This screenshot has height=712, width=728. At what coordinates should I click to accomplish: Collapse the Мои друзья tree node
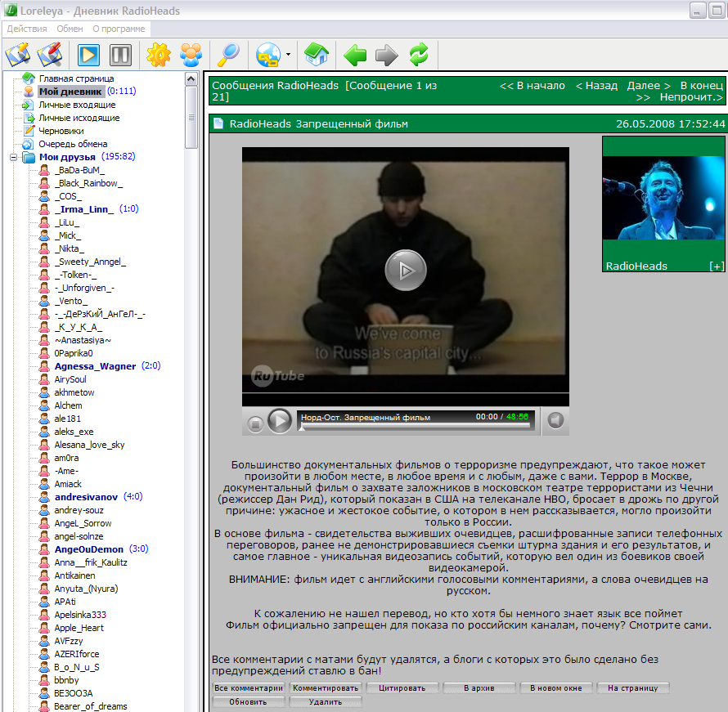[x=13, y=157]
